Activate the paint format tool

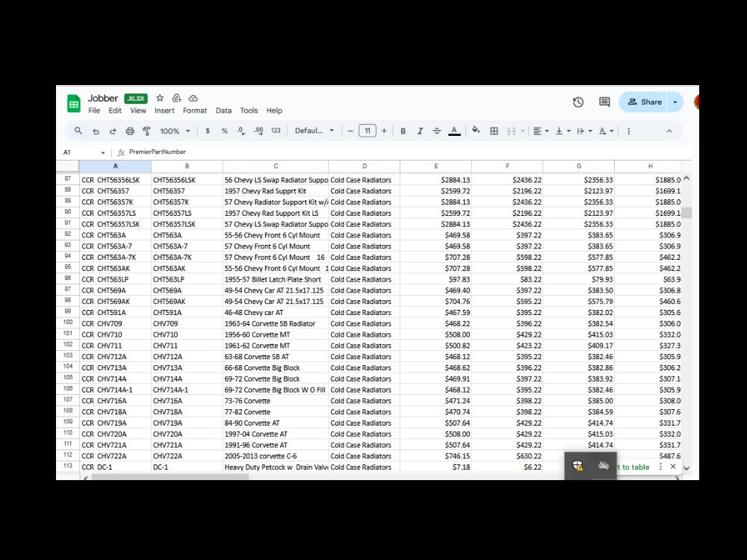coord(146,131)
